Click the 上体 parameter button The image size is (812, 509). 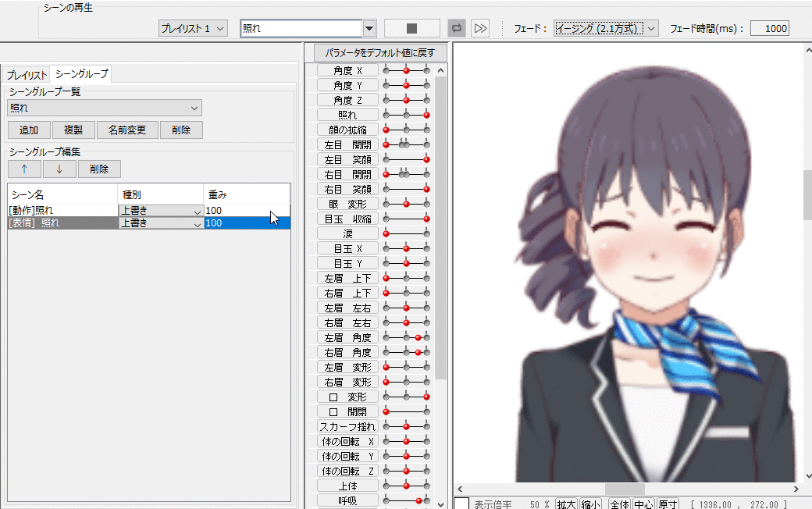[x=347, y=486]
